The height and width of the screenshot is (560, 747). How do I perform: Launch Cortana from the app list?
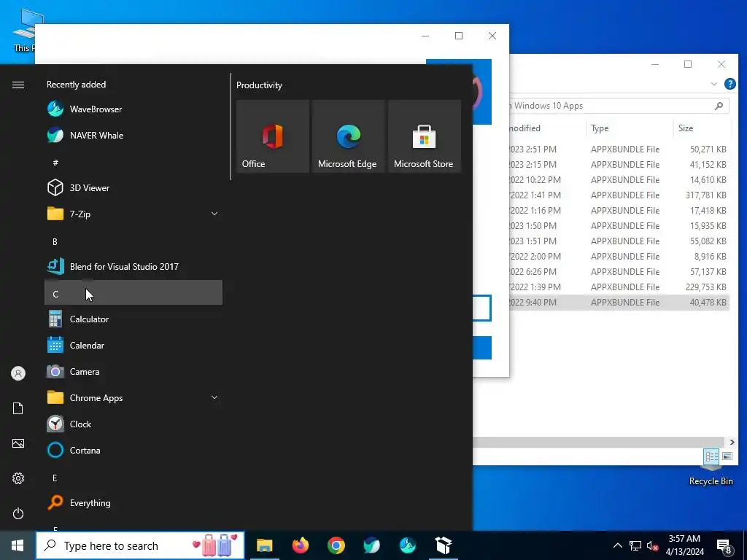(x=133, y=450)
